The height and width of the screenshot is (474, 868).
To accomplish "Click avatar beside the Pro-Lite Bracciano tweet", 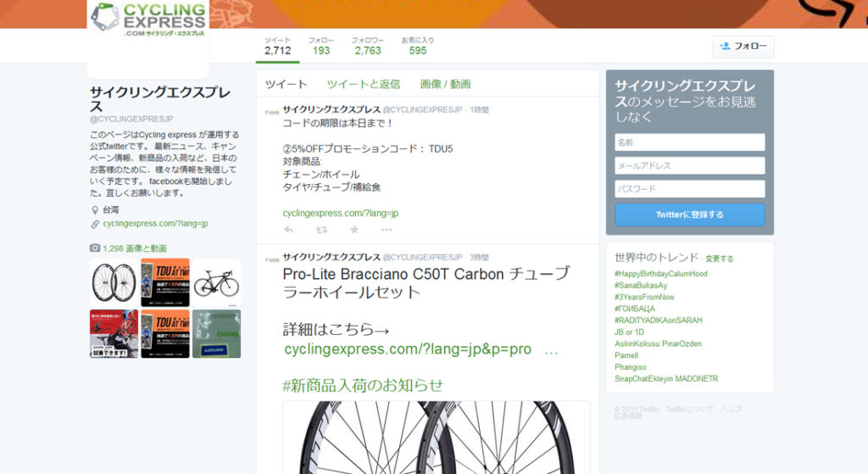I will click(272, 259).
